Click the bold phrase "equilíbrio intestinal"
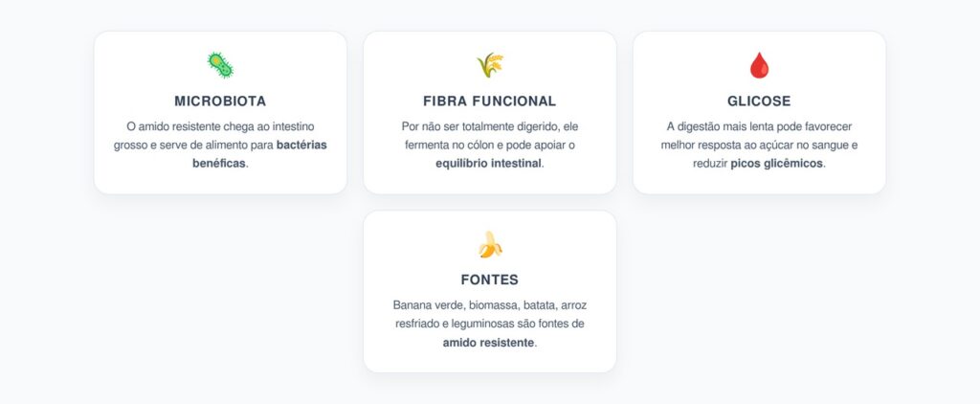Screen dimensions: 980x404 coord(488,163)
